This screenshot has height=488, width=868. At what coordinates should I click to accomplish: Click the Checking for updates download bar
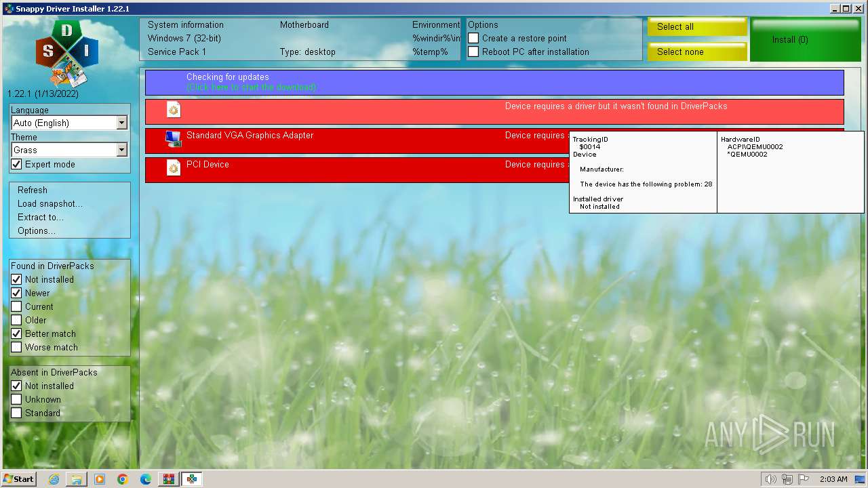point(494,83)
